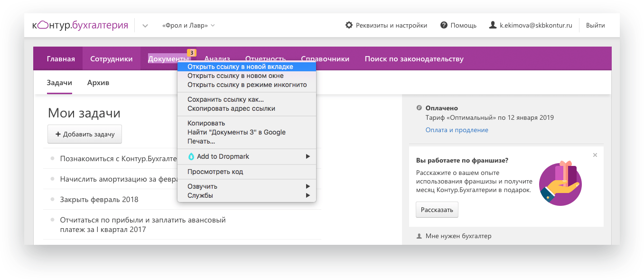Expand the «Фрол и Лавр» organization dropdown
The width and height of the screenshot is (644, 280).
coord(188,25)
